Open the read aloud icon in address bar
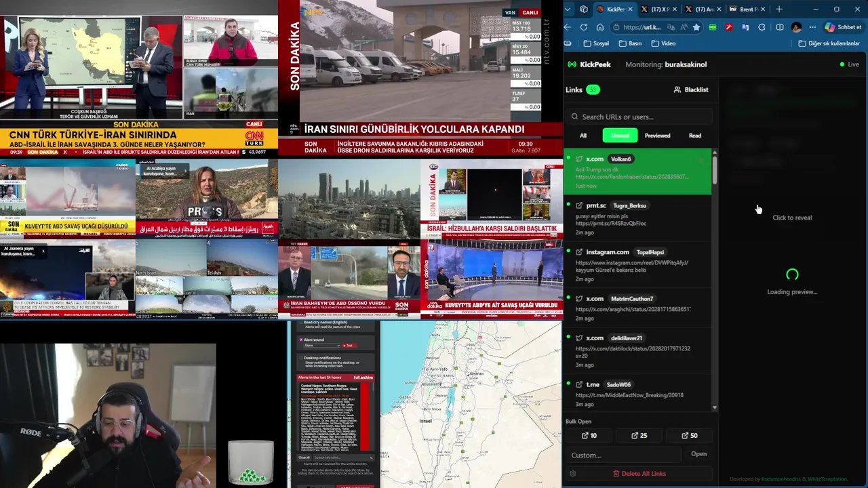The width and height of the screenshot is (868, 488). point(683,27)
